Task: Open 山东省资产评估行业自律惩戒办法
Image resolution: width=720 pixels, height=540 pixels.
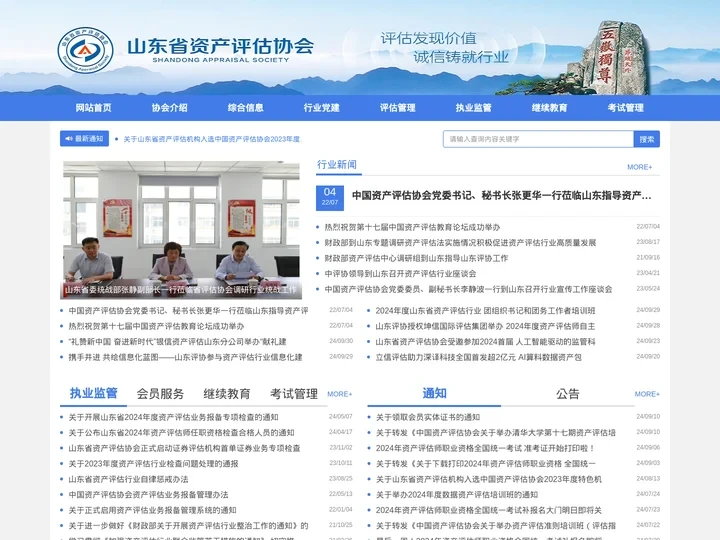Action: click(x=128, y=479)
